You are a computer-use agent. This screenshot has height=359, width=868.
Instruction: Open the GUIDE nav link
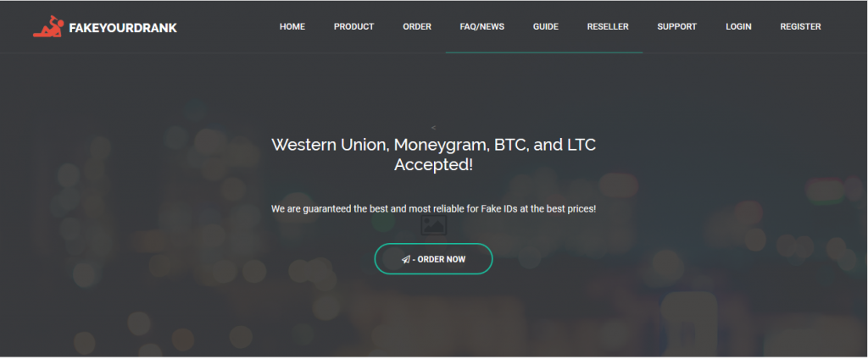tap(546, 26)
